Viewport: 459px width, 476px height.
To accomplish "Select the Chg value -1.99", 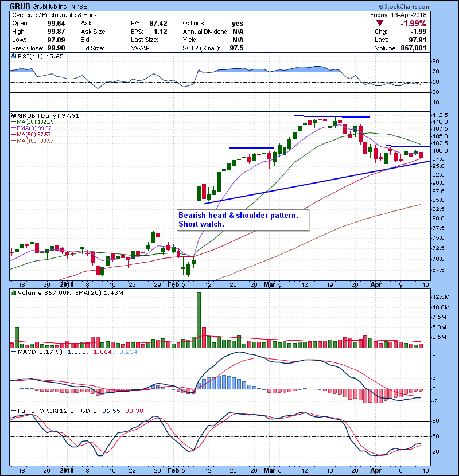I will [419, 32].
